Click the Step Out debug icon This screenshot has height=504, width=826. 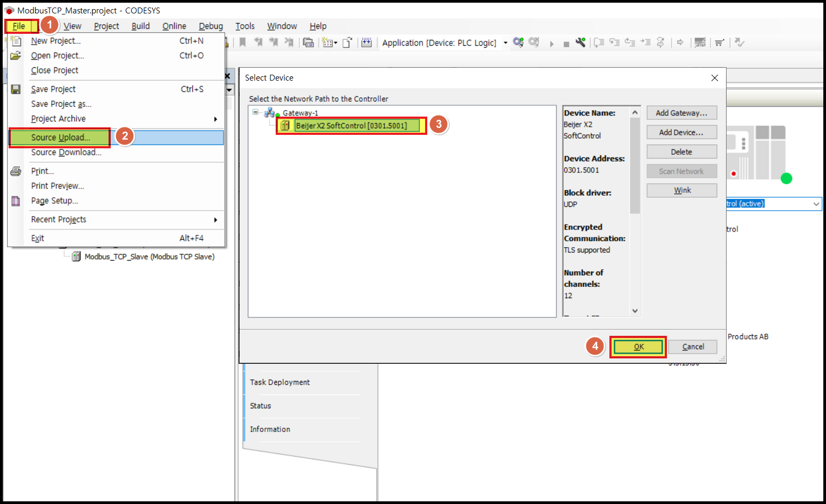(x=629, y=42)
